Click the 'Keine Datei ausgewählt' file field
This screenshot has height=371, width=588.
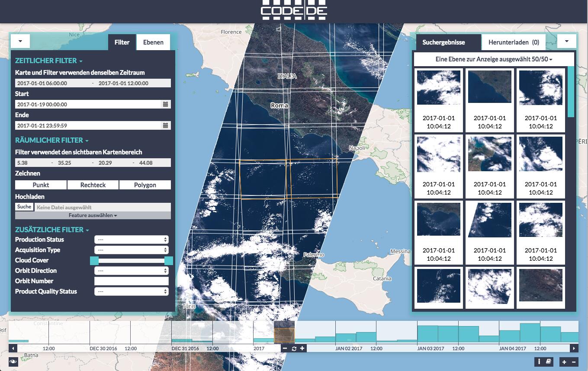[x=102, y=207]
